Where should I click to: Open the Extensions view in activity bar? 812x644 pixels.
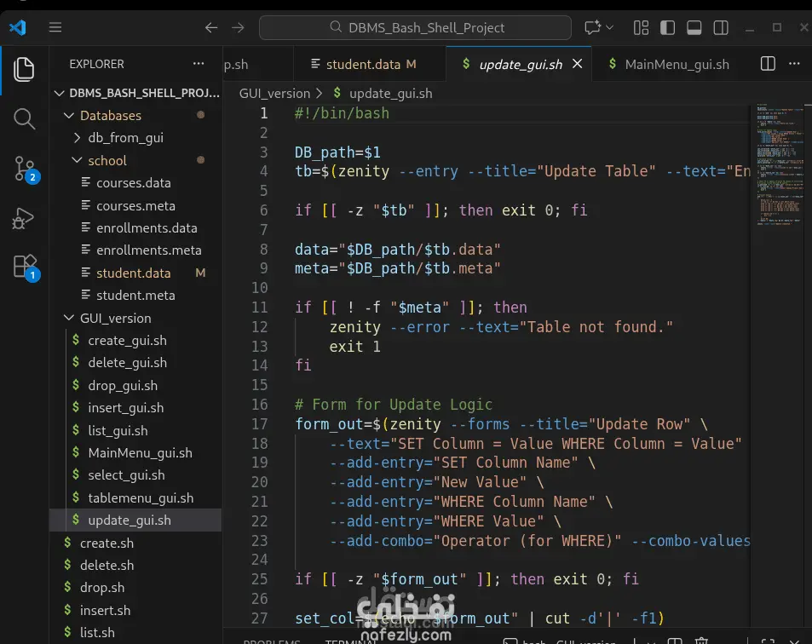[x=24, y=267]
